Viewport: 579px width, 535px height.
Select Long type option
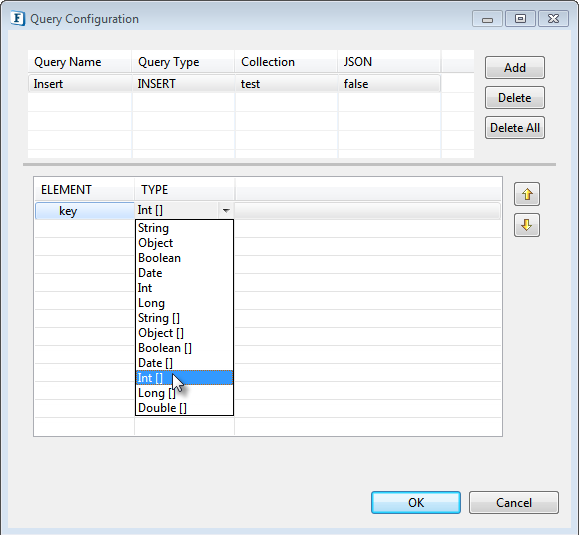point(151,303)
